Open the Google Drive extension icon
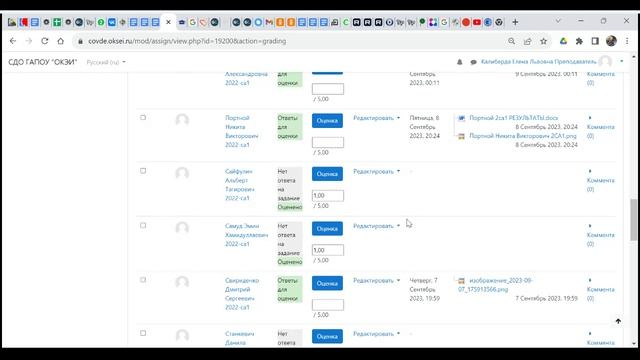 point(563,41)
